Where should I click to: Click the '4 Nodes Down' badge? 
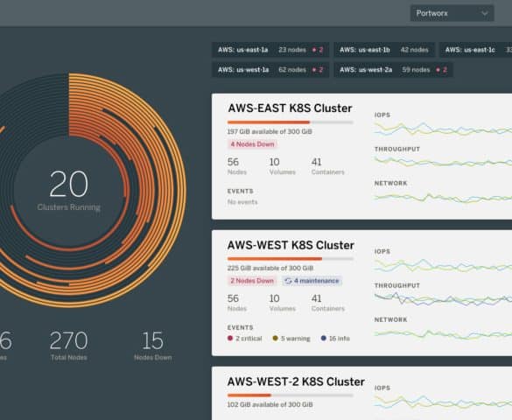click(x=252, y=143)
